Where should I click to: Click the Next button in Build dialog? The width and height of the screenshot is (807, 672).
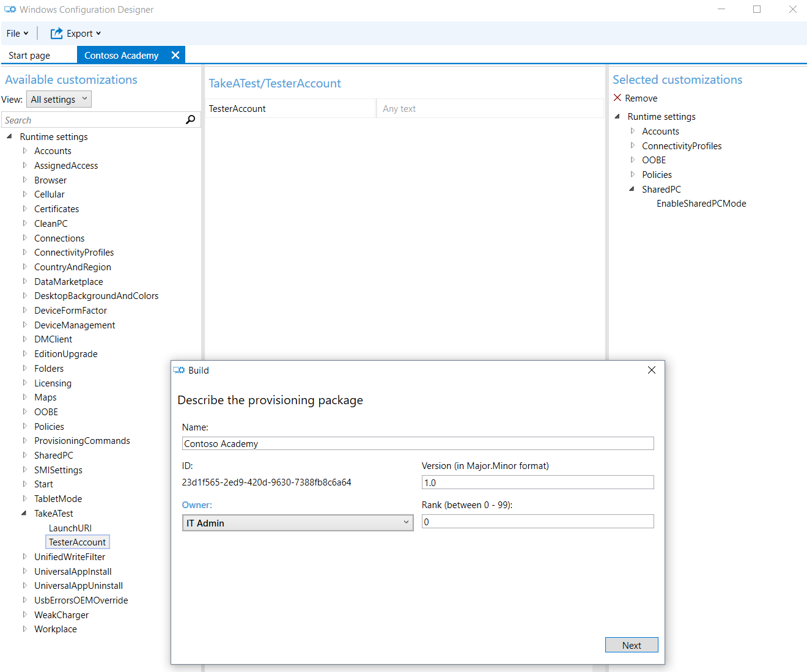tap(632, 645)
